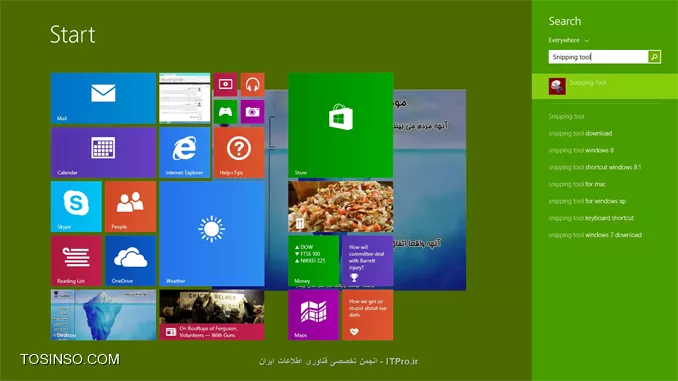This screenshot has width=678, height=381.
Task: Open the live screenshot tile beside Mail
Action: [185, 98]
